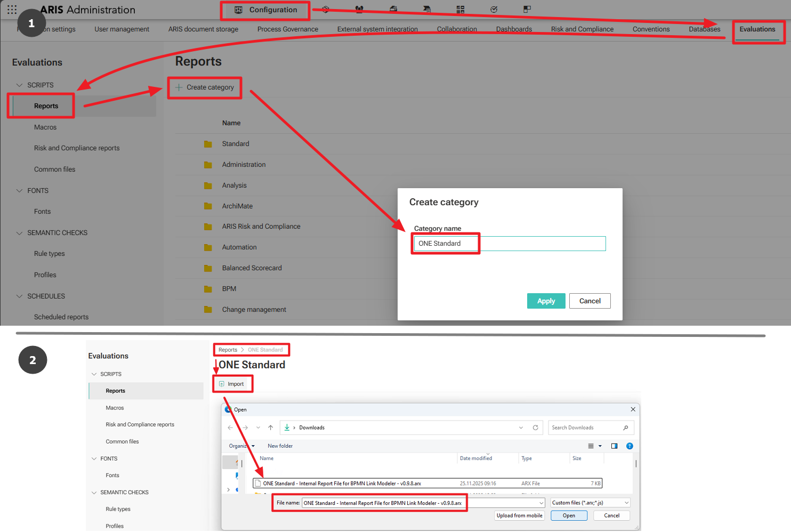Open the Standard reports folder
This screenshot has width=791, height=532.
[236, 144]
